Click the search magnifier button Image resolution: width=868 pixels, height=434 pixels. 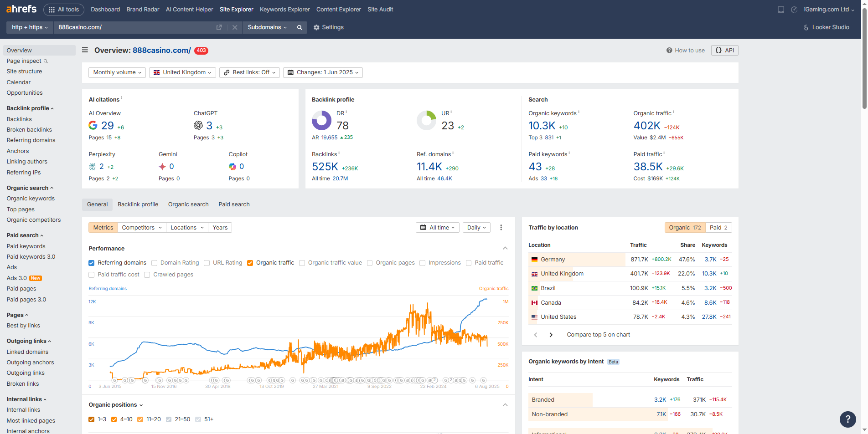300,27
